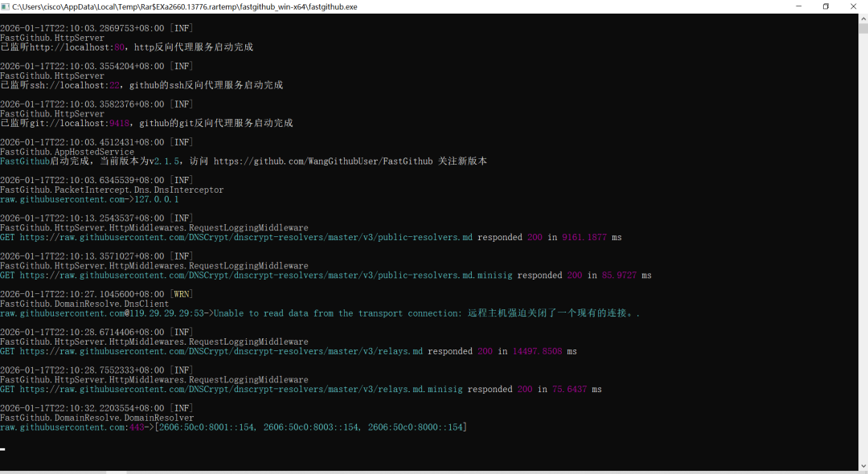Click timestamp 2026-01-17T22:10:03.2869753+08:00
Viewport: 868px width, 474px height.
pos(82,28)
